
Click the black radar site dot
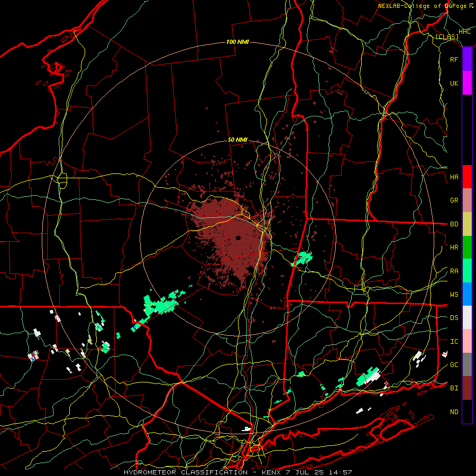pyautogui.click(x=239, y=238)
